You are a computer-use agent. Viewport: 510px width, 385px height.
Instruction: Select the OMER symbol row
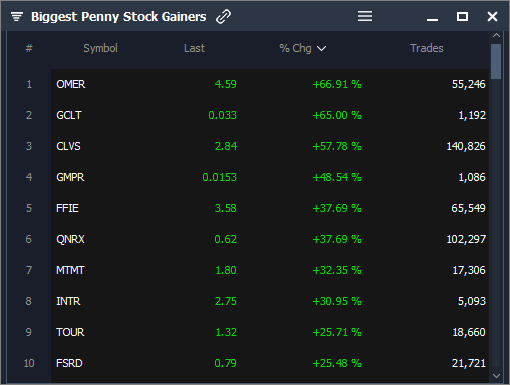point(270,84)
